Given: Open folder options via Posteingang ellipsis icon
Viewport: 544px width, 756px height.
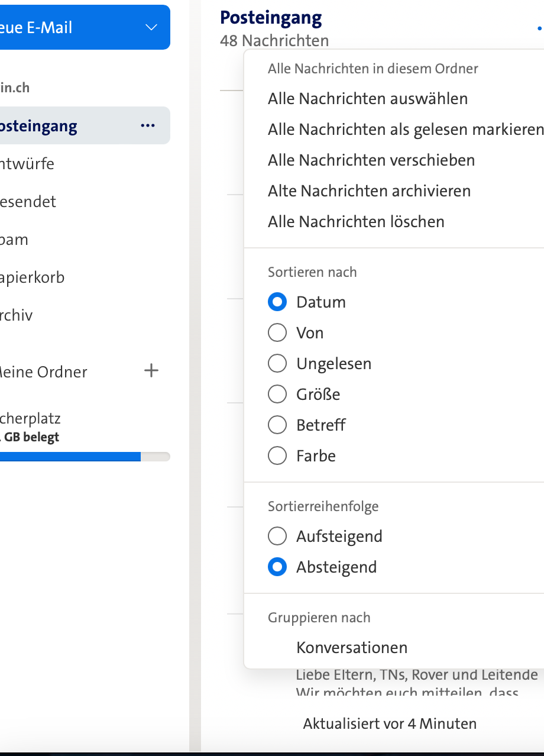Looking at the screenshot, I should (x=147, y=125).
